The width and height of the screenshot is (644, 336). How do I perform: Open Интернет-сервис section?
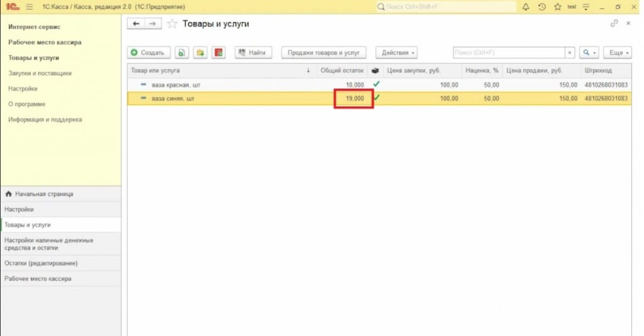point(35,26)
